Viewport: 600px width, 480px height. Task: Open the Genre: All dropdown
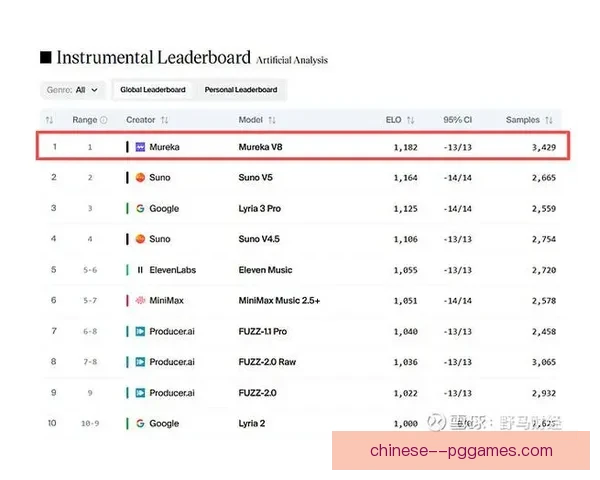[72, 90]
